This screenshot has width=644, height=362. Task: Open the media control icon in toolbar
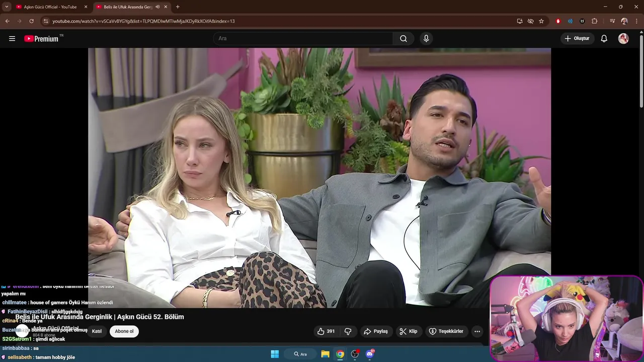point(612,21)
